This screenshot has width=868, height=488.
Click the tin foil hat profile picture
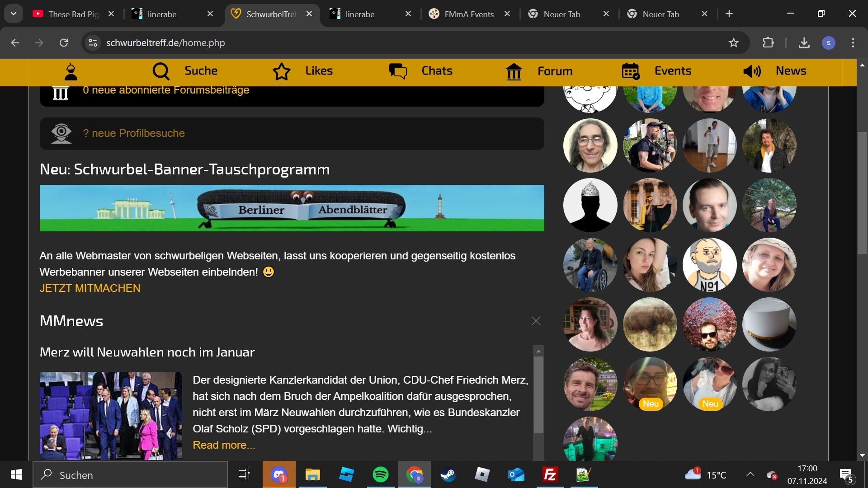[x=590, y=205]
